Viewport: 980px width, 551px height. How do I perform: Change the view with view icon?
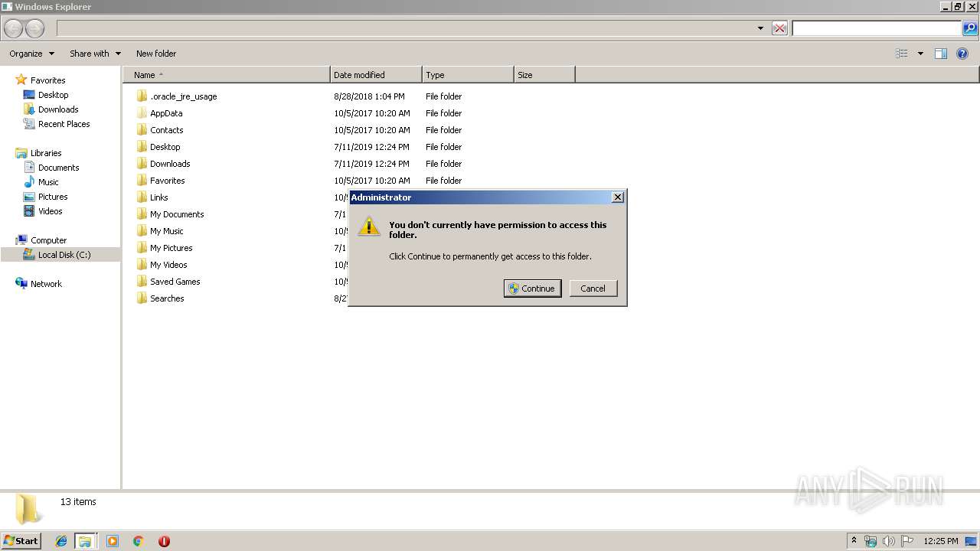pyautogui.click(x=902, y=54)
